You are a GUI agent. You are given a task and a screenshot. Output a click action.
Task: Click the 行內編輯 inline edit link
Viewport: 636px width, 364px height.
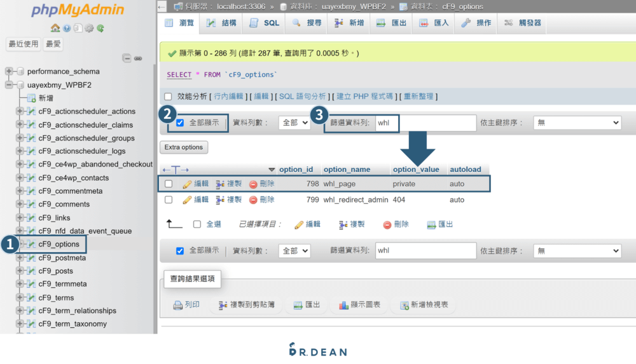click(228, 97)
